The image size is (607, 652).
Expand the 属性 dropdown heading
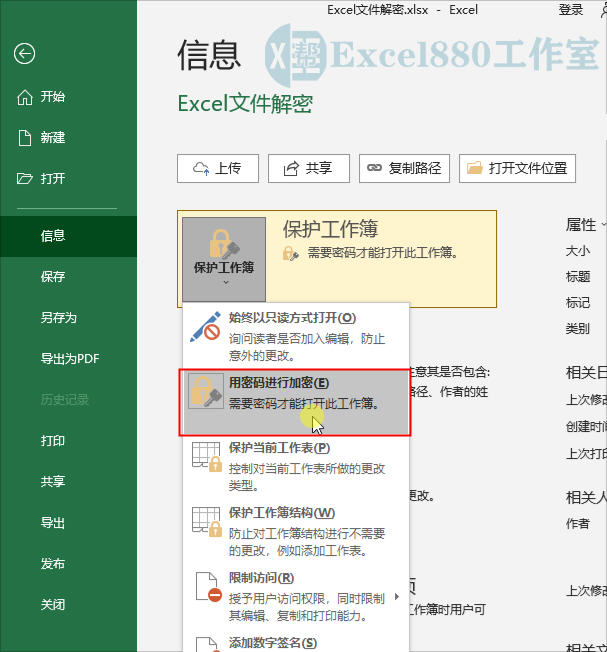[586, 225]
